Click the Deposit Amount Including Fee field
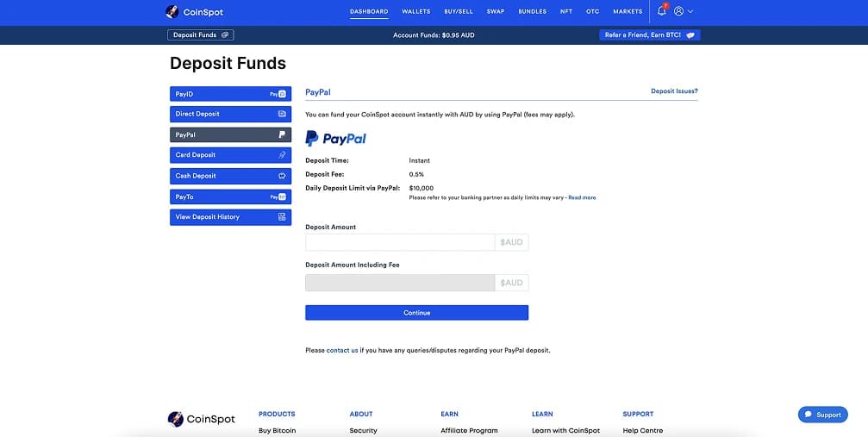Image resolution: width=868 pixels, height=437 pixels. coord(400,283)
